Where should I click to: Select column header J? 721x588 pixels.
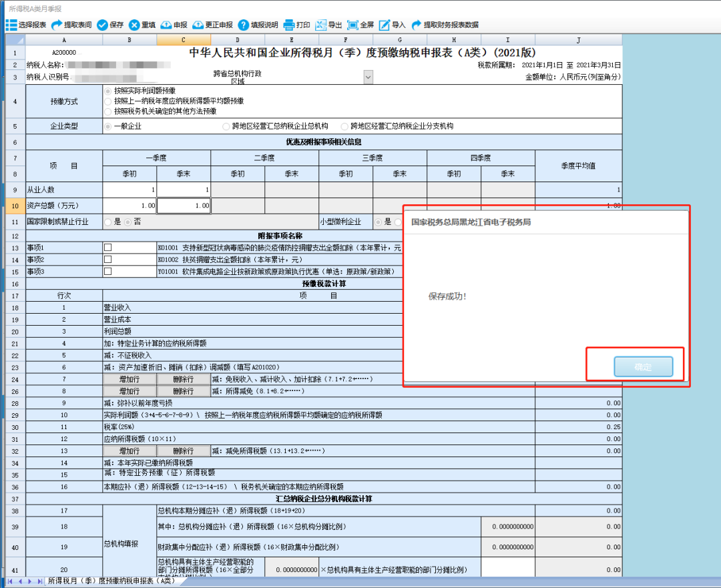(x=578, y=40)
